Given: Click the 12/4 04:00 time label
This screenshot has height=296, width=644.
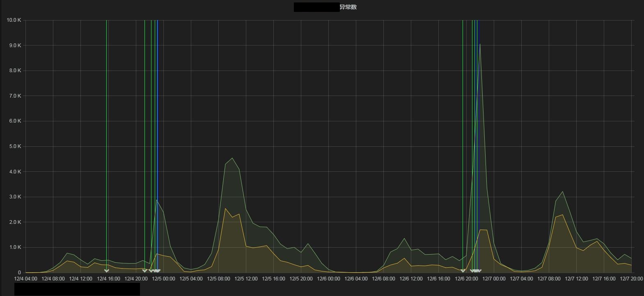Looking at the screenshot, I should (25, 279).
